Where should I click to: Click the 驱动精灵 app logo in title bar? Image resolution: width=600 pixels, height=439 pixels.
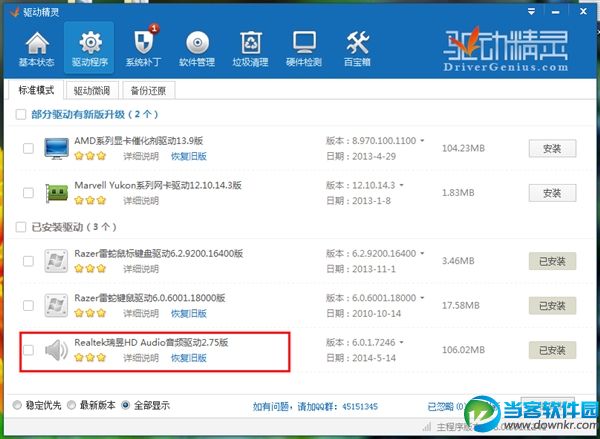click(x=15, y=12)
